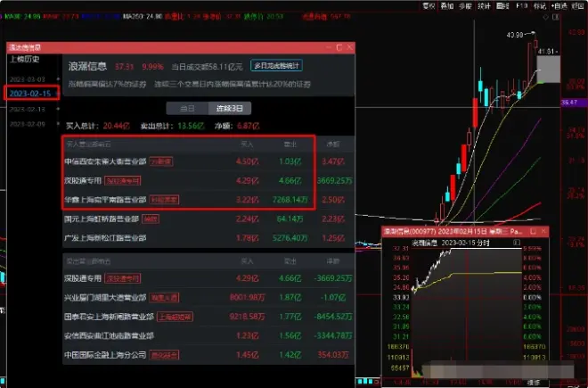Select date 2023-03-03 in history list
The height and width of the screenshot is (388, 588).
[27, 79]
